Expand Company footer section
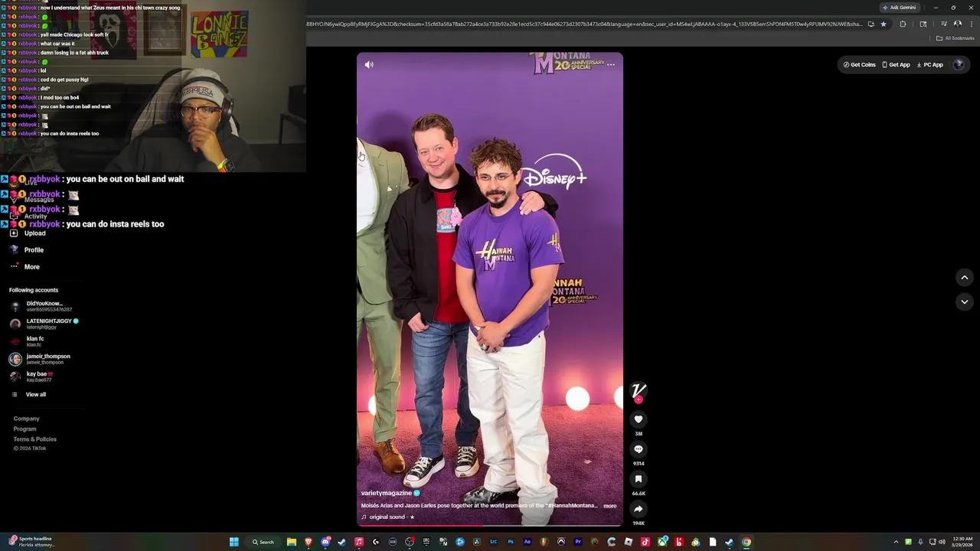Screen dimensions: 980x551 pos(26,419)
